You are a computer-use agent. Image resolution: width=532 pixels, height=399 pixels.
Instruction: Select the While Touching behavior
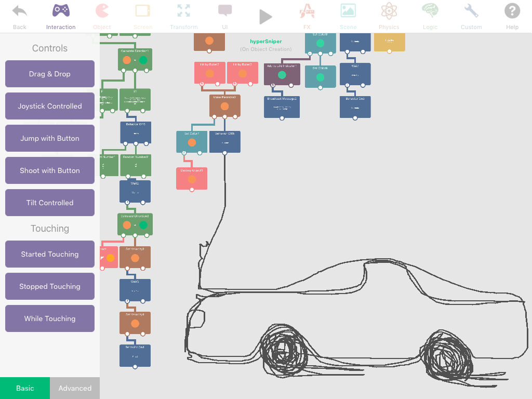coord(50,318)
